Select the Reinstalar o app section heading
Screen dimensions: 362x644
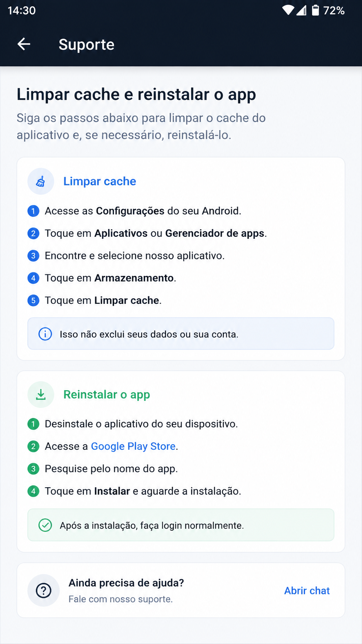pyautogui.click(x=107, y=395)
